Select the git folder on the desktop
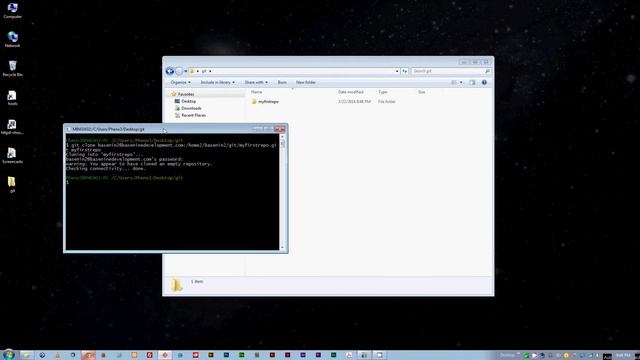The width and height of the screenshot is (640, 360). tap(12, 184)
